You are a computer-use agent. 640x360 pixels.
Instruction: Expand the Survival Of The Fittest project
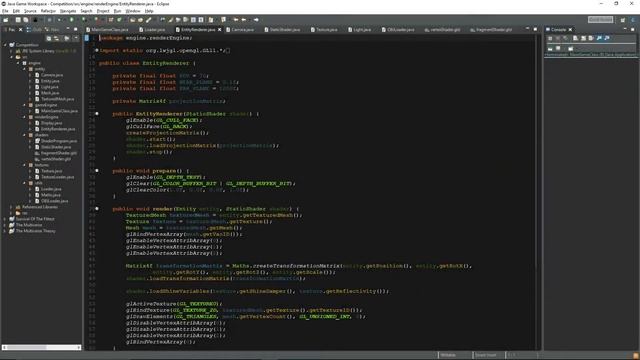(x=5, y=219)
